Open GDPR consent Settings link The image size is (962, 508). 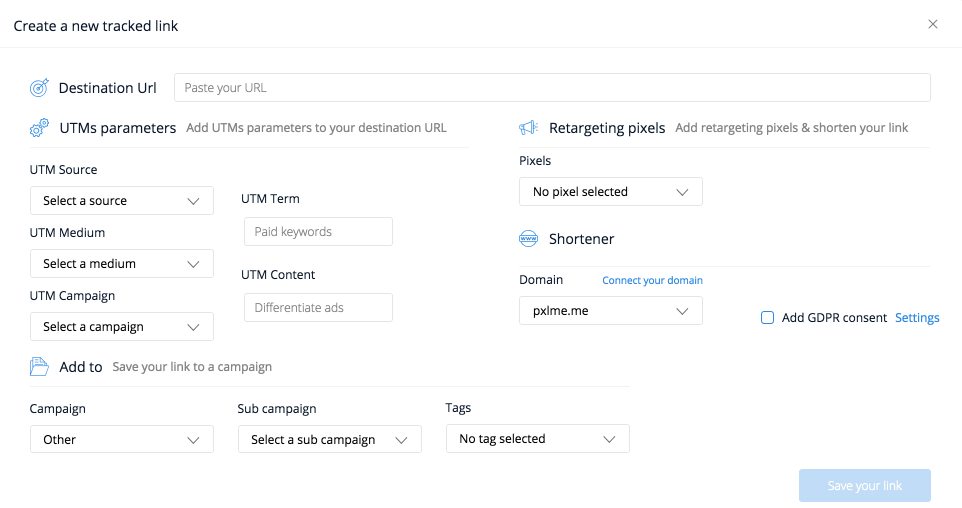[917, 318]
